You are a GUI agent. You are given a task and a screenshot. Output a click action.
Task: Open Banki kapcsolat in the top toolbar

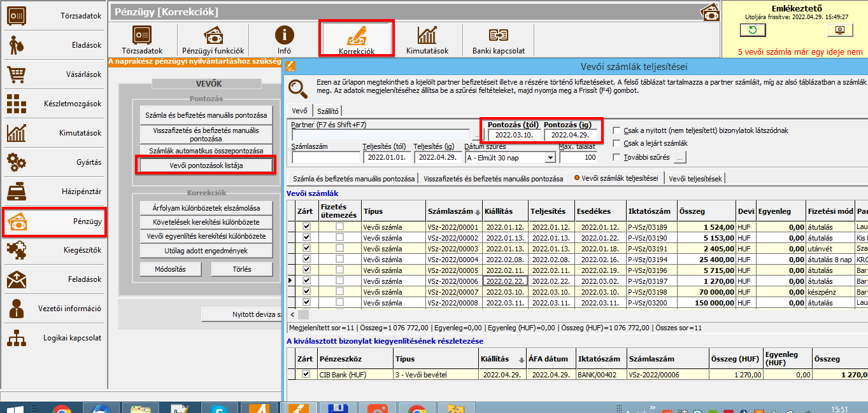[x=498, y=39]
